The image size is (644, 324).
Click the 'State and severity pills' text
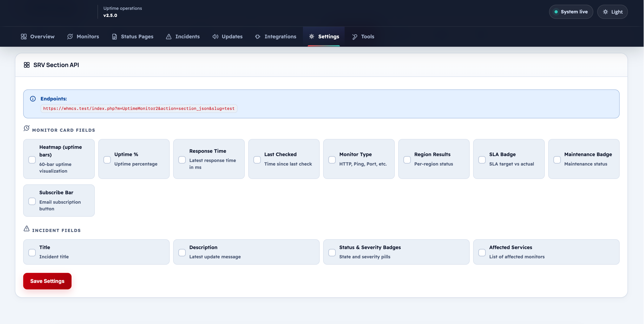[365, 257]
